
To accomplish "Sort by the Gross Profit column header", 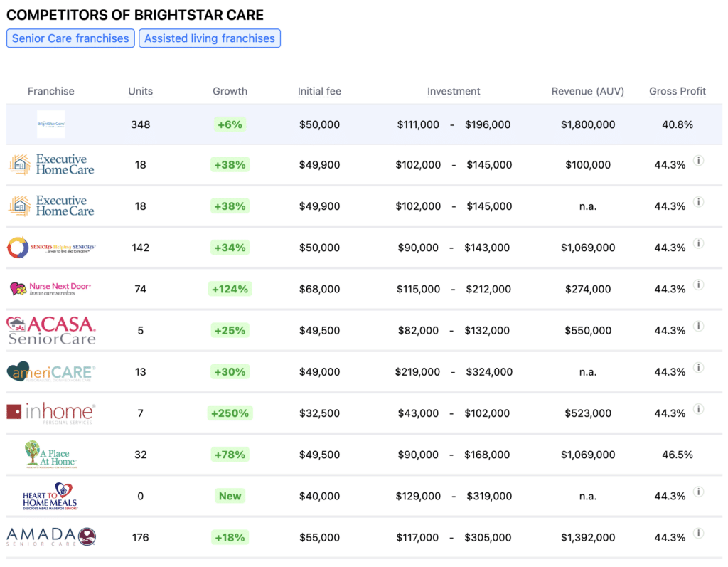I will click(678, 91).
